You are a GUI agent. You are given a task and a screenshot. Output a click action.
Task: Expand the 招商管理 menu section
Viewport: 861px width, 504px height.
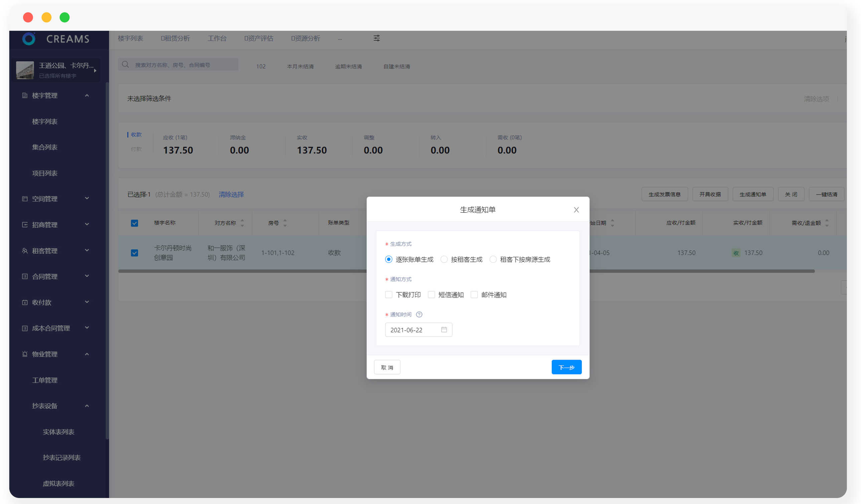pos(87,224)
